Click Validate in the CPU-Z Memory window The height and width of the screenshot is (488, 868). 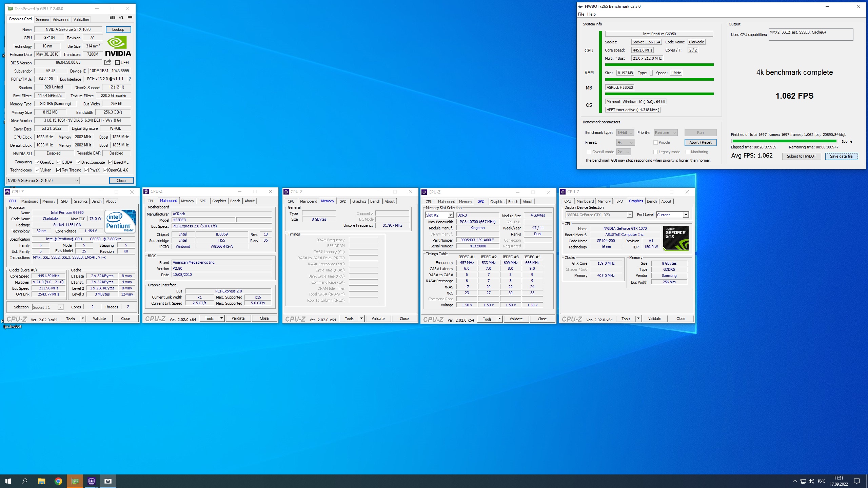pos(378,318)
